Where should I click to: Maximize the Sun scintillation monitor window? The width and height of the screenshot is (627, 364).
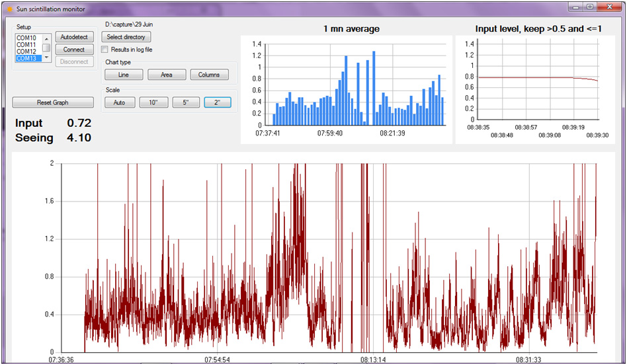click(590, 7)
